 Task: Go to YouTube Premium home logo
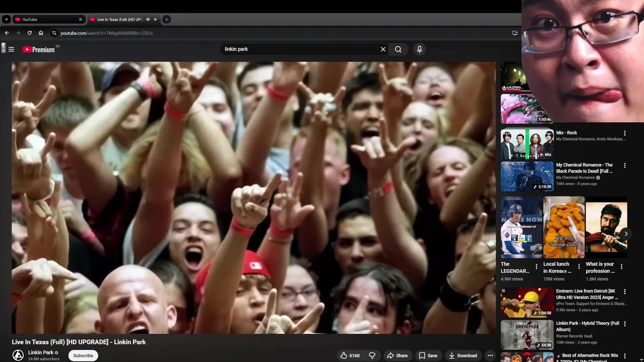point(39,49)
